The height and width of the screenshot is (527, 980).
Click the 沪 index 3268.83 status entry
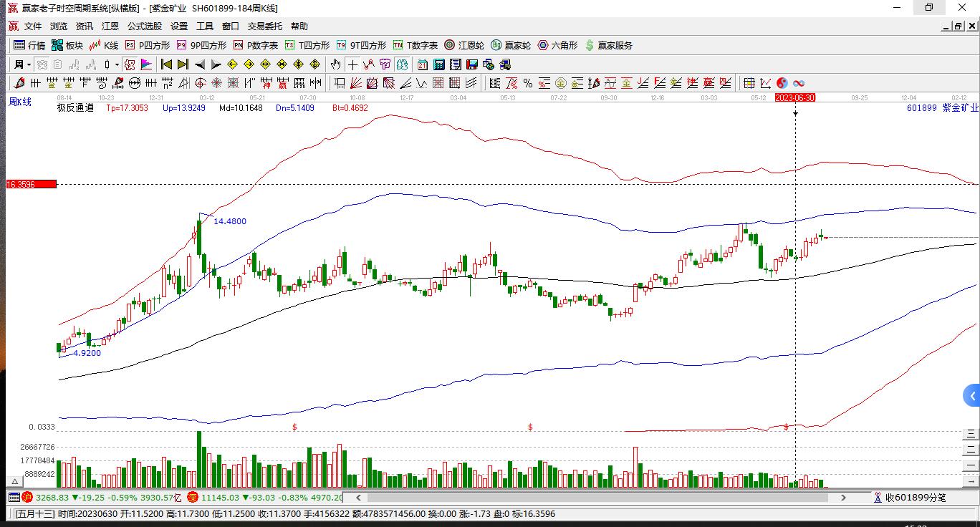pos(100,498)
